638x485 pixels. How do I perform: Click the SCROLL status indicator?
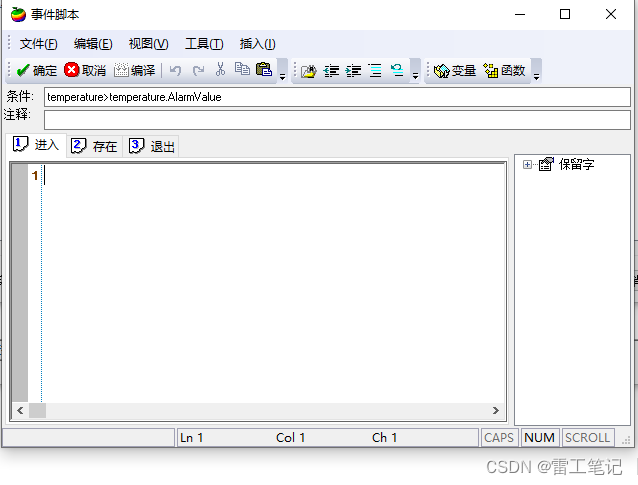[x=588, y=438]
